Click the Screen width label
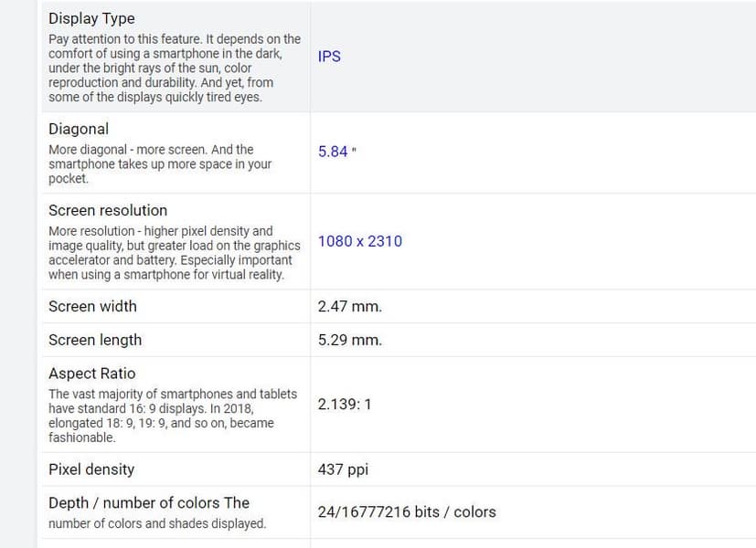This screenshot has height=548, width=756. [x=92, y=306]
